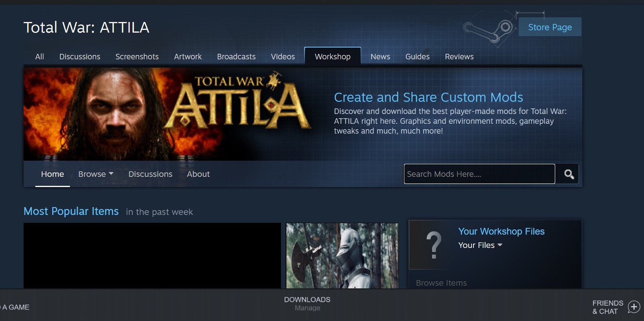644x321 pixels.
Task: Open the knight with axe mod thumbnail
Action: (342, 256)
